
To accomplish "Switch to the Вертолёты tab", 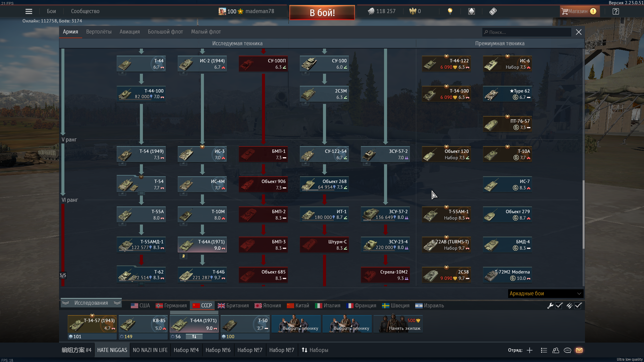I will (99, 32).
